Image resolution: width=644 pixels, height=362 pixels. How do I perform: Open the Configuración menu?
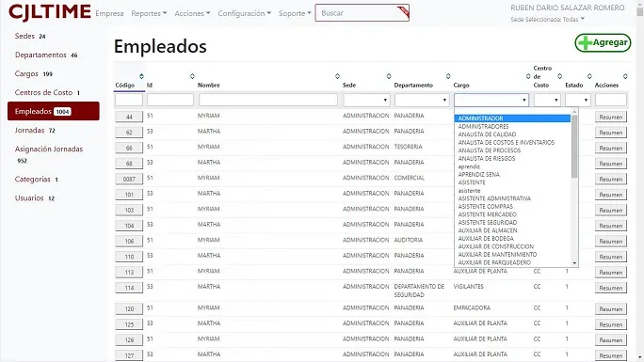pyautogui.click(x=245, y=13)
